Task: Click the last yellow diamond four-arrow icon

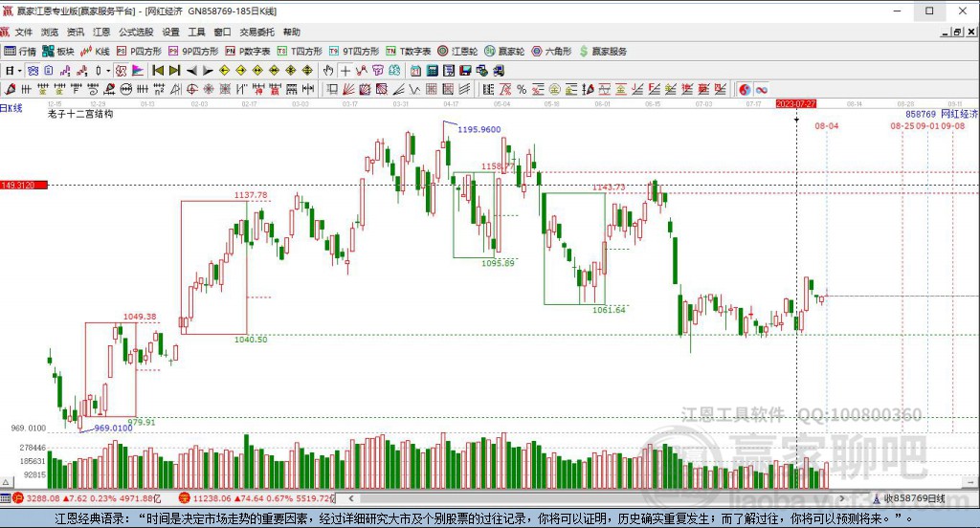Action: click(x=307, y=71)
